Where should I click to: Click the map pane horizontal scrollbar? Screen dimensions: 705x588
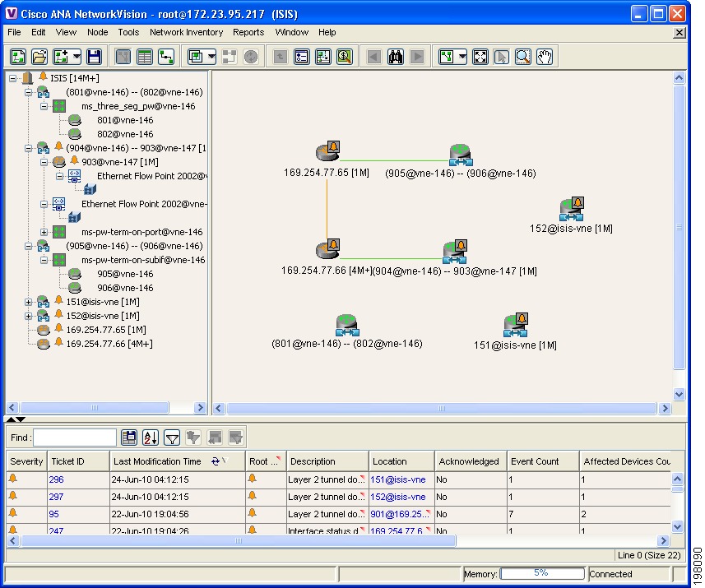[441, 408]
